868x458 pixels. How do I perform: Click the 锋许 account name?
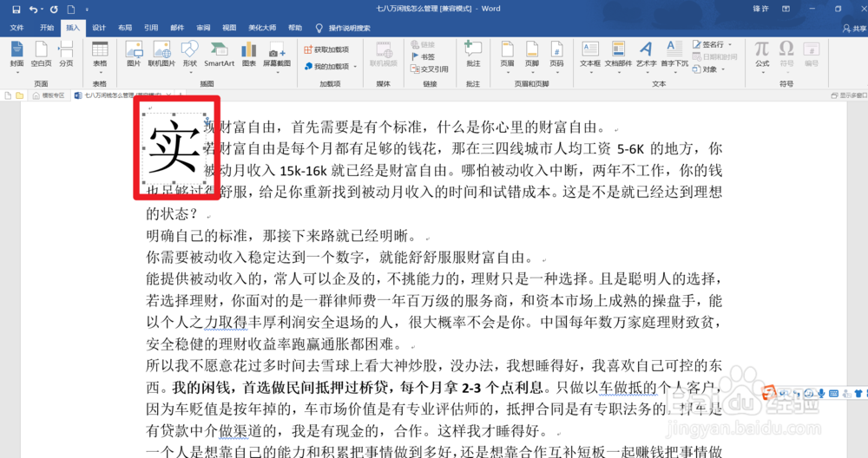coord(760,9)
